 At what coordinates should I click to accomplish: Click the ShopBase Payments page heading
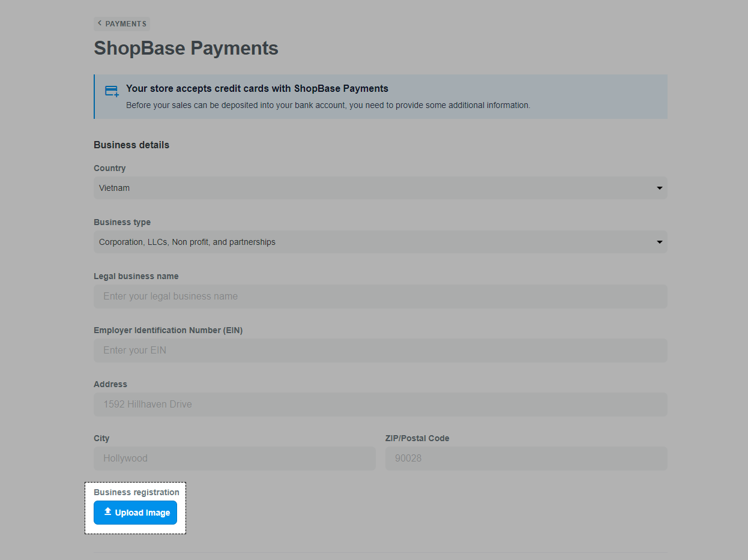[x=186, y=48]
